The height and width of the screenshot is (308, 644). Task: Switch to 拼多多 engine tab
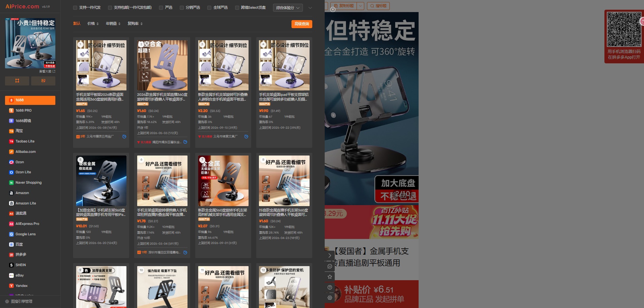click(30, 255)
